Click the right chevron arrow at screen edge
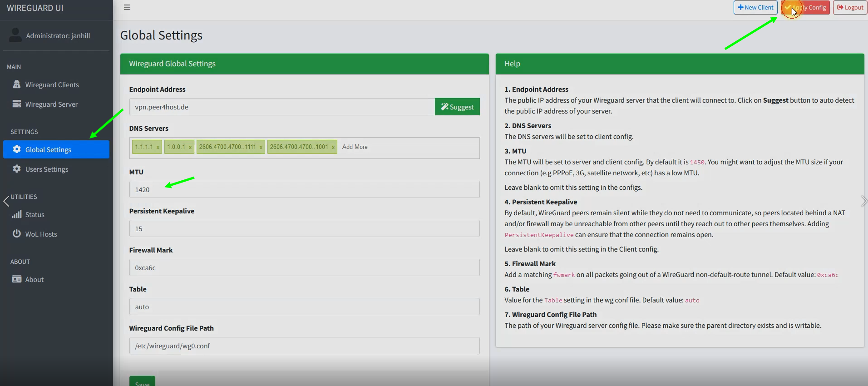The width and height of the screenshot is (868, 386). coord(863,201)
